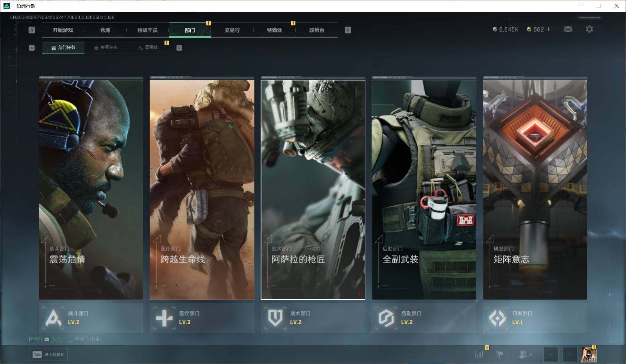Open the 后勤部门 LV.2 panel
Viewport: 626px width, 364px height.
[x=424, y=318]
